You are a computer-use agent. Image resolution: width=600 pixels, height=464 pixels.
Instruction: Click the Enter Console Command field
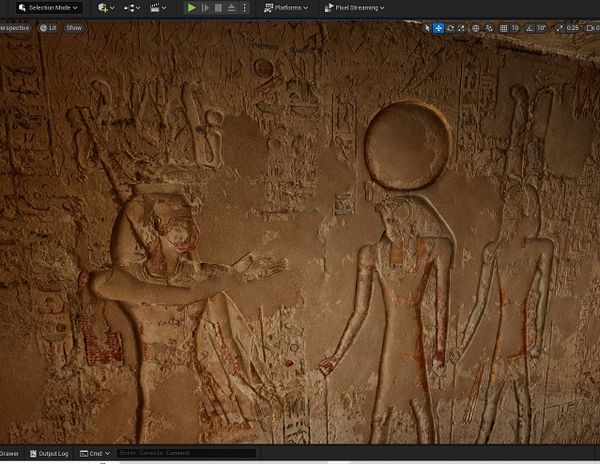pos(185,454)
